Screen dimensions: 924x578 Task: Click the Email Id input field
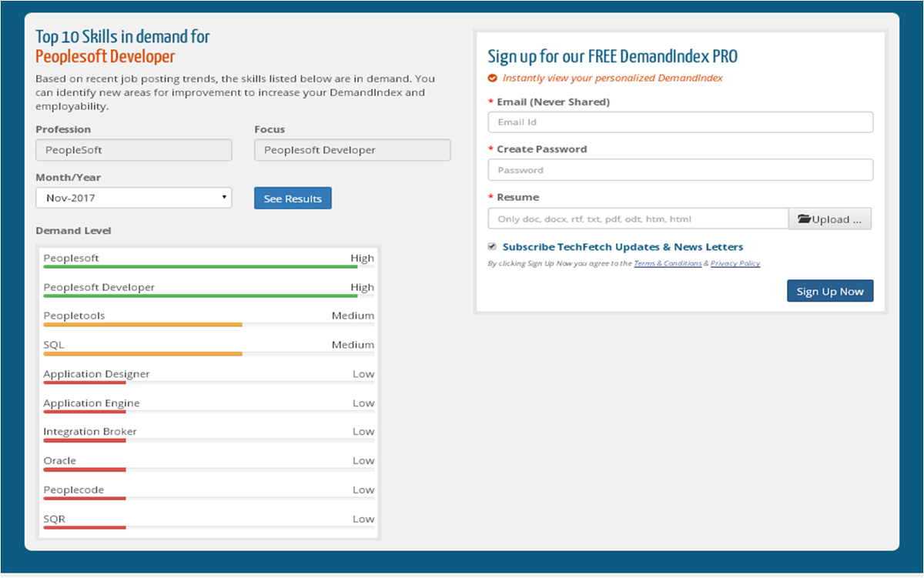[681, 122]
